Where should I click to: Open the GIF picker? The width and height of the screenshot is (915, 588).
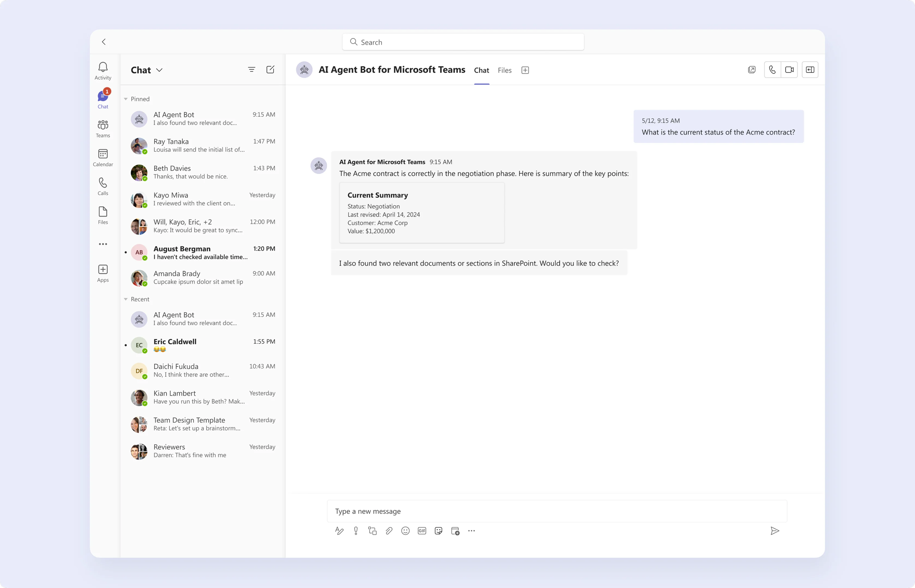[422, 531]
